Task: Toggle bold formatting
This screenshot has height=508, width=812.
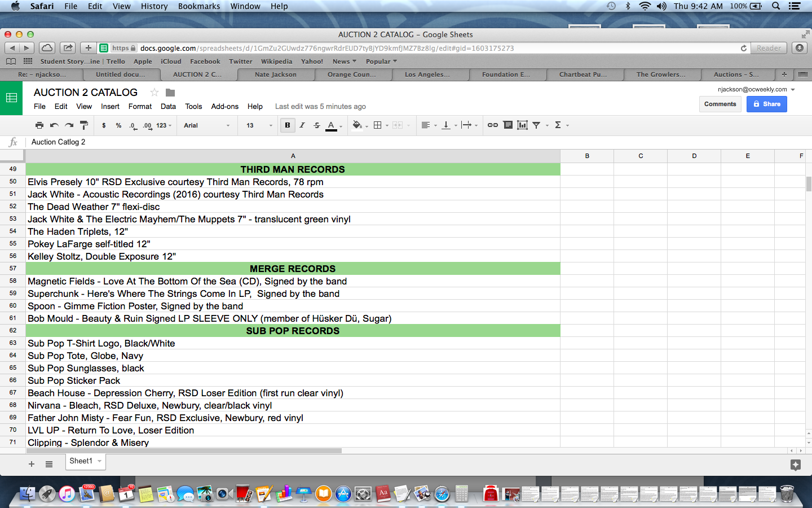Action: click(288, 125)
